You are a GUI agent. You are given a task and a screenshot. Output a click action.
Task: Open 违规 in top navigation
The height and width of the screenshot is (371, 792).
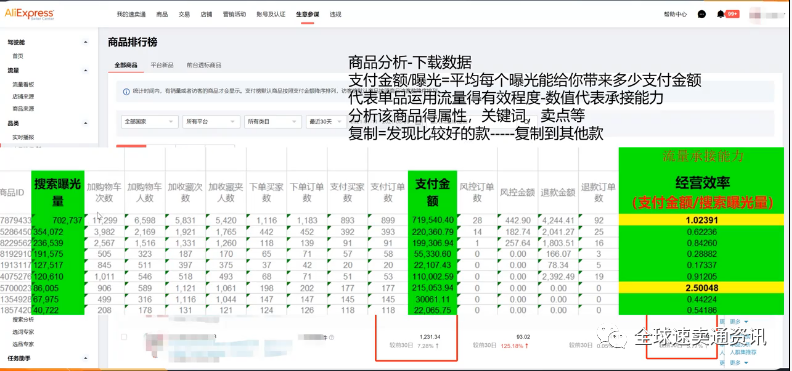point(335,15)
